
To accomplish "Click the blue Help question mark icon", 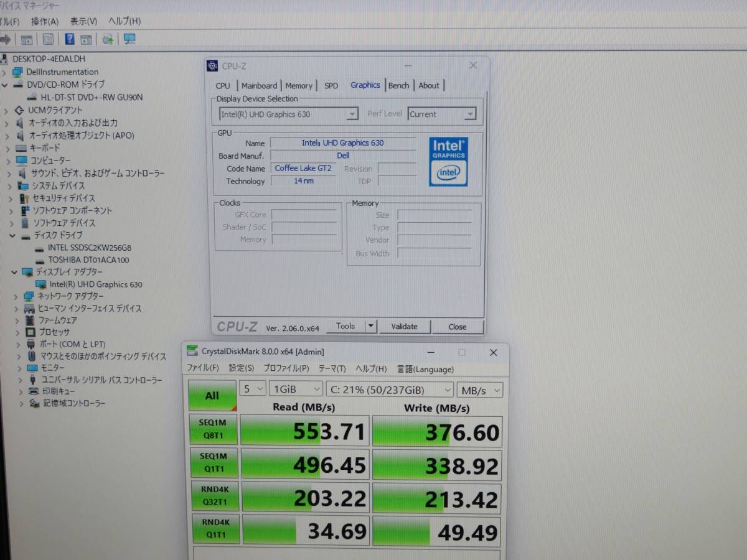I will point(70,39).
